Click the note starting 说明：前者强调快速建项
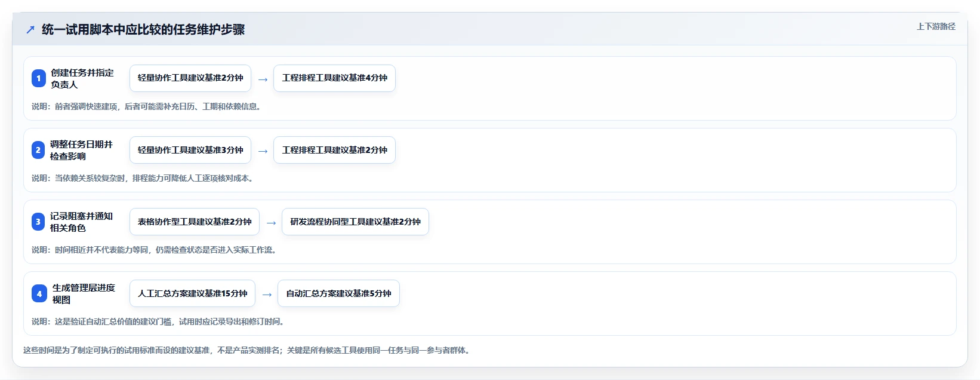Image resolution: width=980 pixels, height=380 pixels. pyautogui.click(x=147, y=106)
